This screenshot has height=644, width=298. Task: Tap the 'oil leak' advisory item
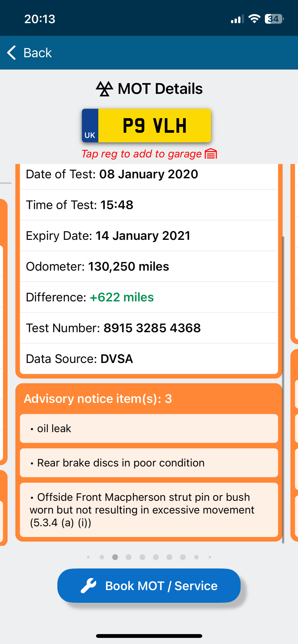point(149,429)
